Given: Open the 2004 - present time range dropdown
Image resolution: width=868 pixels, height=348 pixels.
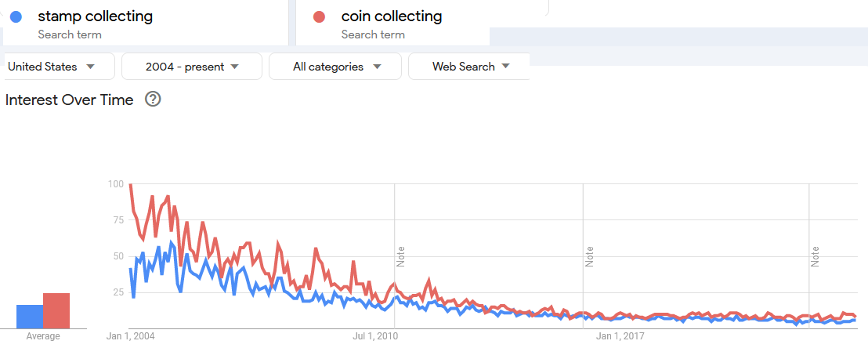Looking at the screenshot, I should tap(191, 67).
